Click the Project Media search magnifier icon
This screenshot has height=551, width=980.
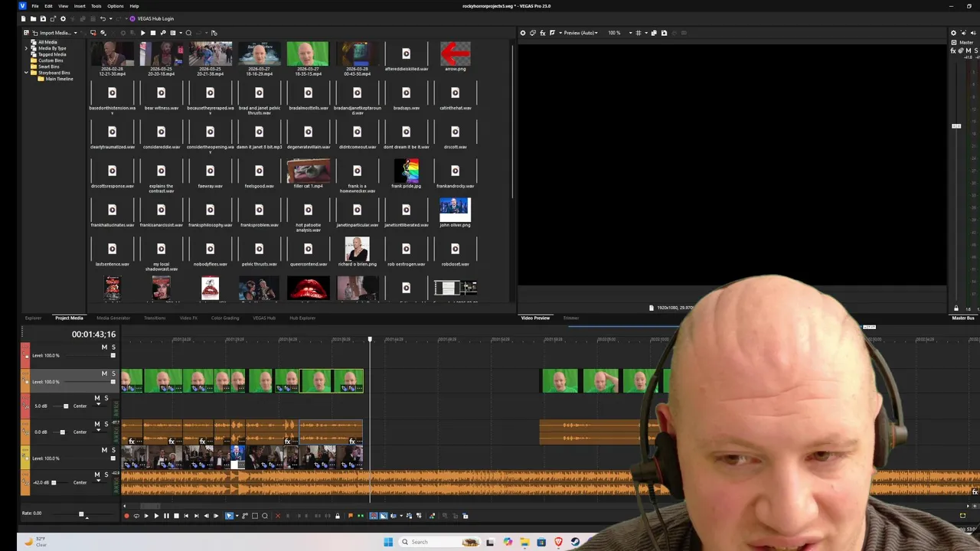[188, 33]
